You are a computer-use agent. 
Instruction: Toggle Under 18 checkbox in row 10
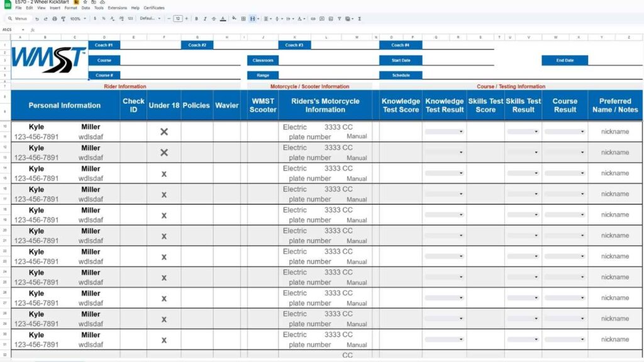point(164,131)
